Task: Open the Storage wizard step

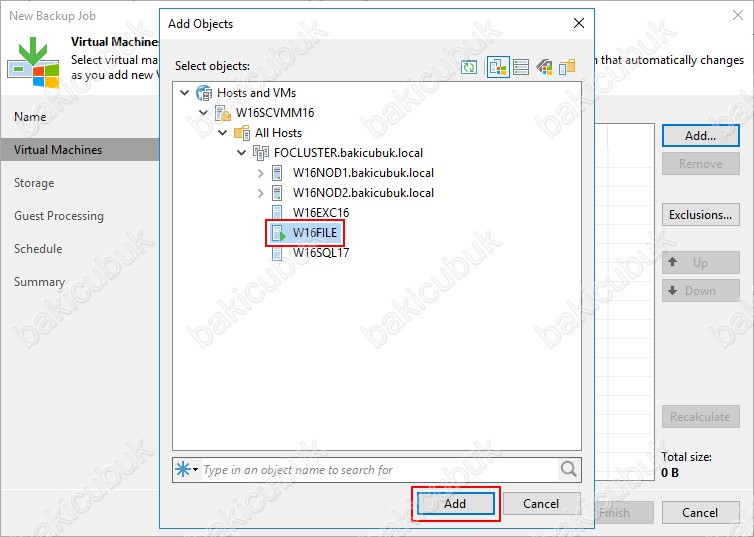Action: coord(34,183)
